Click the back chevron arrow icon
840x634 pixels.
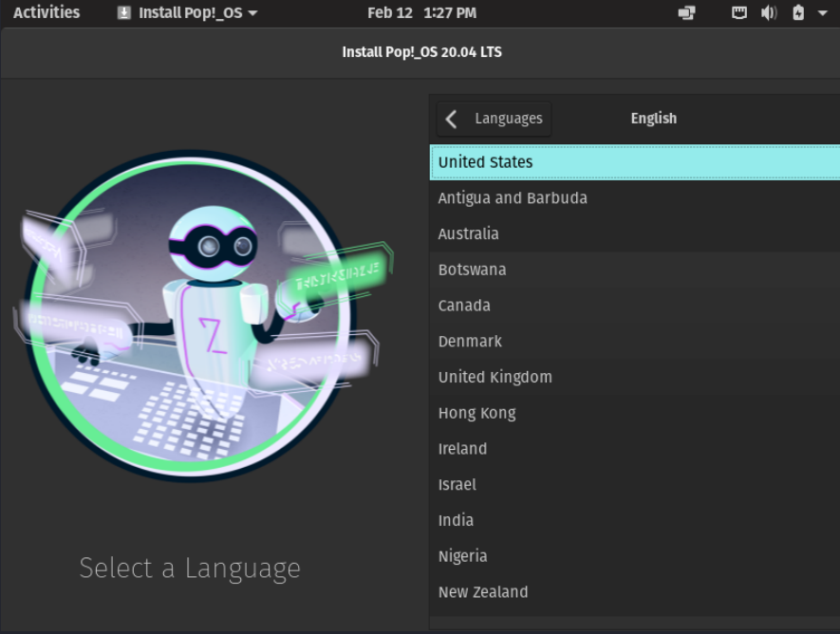pos(452,119)
